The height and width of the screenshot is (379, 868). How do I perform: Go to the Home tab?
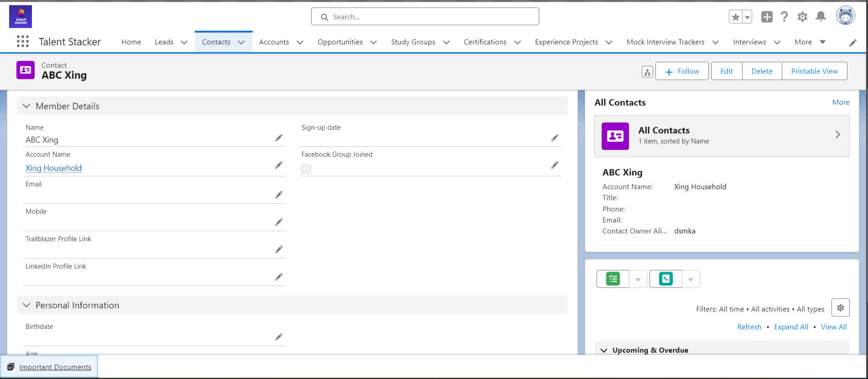131,42
